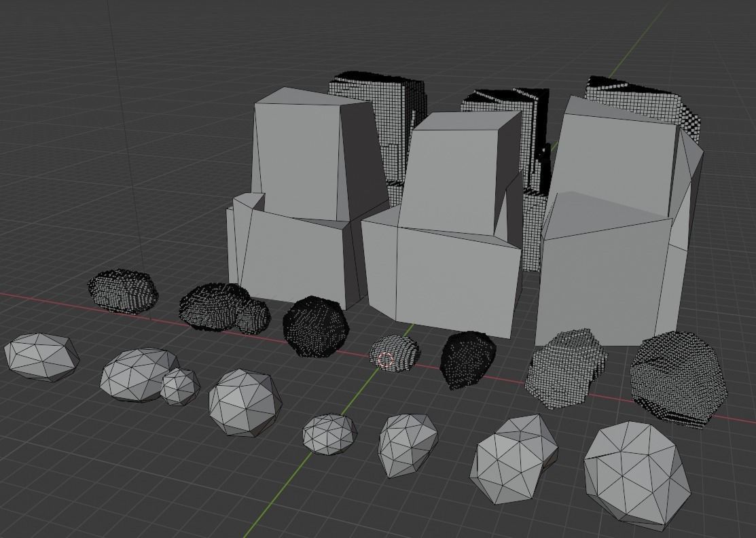Select the dark egg-shaped voxel rock
The height and width of the screenshot is (538, 756).
pyautogui.click(x=468, y=359)
